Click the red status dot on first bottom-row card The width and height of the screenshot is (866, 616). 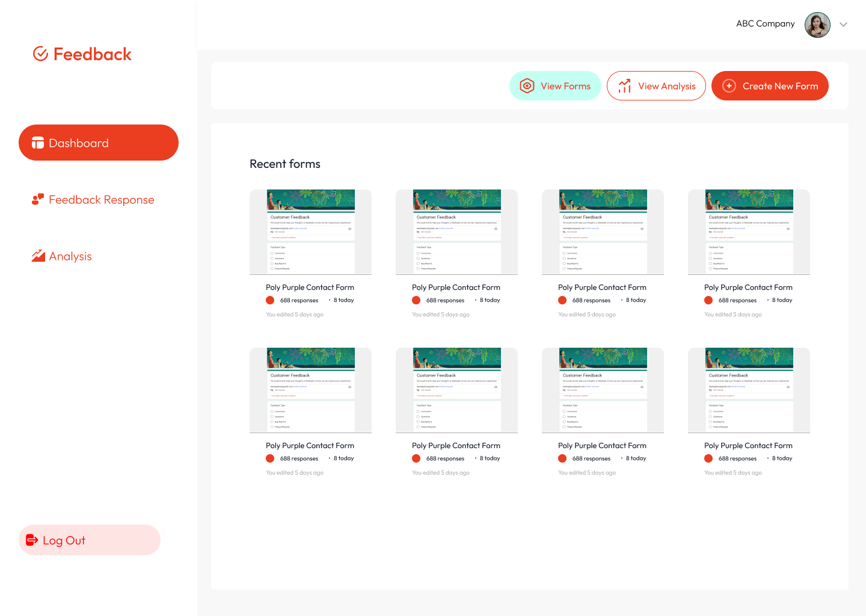[270, 458]
